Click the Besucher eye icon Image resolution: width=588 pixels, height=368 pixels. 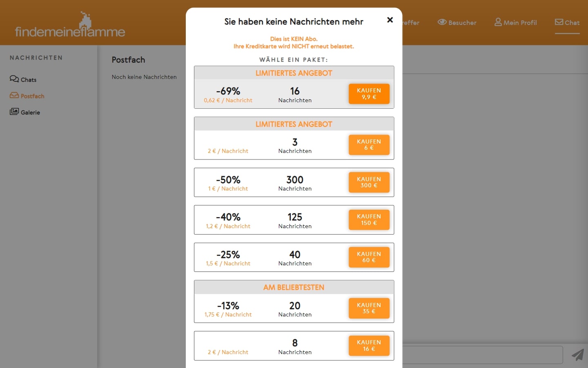(x=443, y=22)
